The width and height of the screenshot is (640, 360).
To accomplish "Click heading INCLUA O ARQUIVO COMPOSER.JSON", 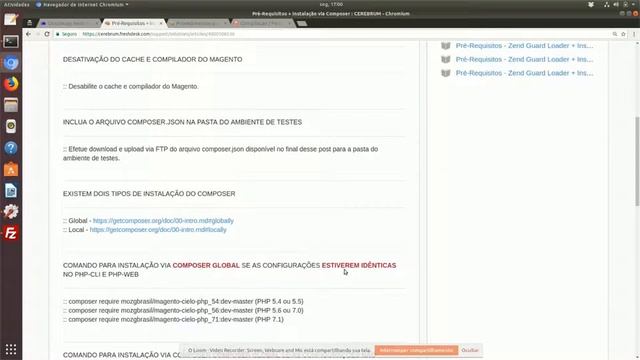I will [182, 122].
